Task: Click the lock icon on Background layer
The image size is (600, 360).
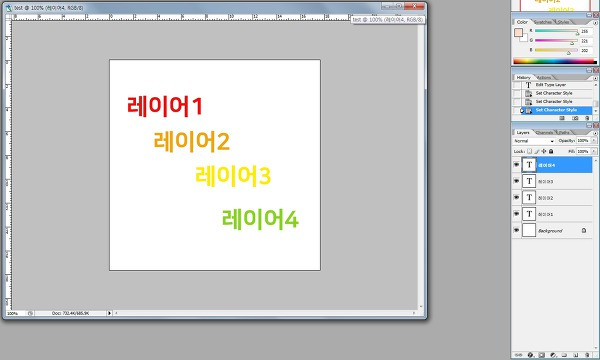Action: (x=584, y=231)
